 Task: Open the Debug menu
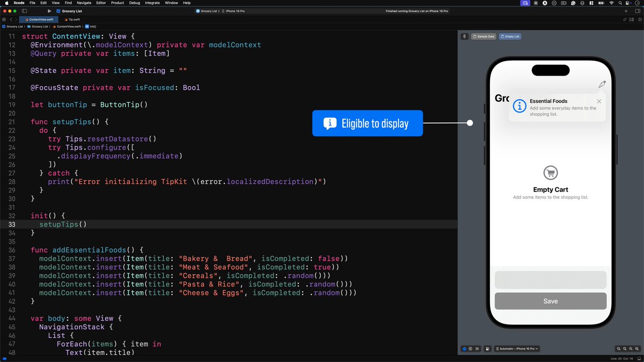[x=135, y=3]
